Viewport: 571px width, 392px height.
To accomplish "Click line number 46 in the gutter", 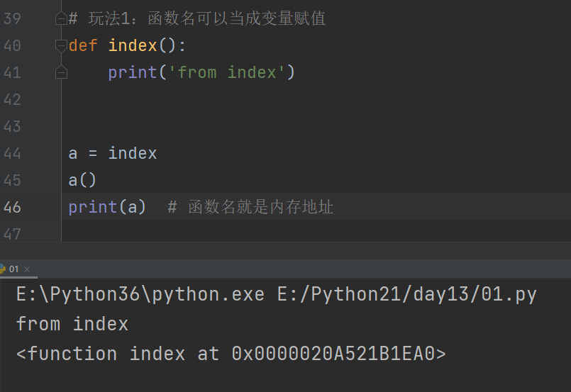I will (x=13, y=207).
